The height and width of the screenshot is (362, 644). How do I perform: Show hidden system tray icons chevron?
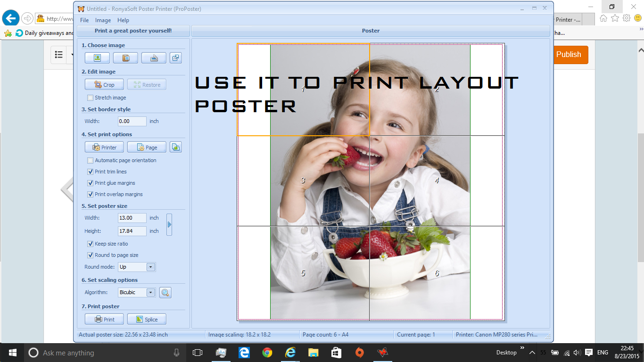click(532, 353)
